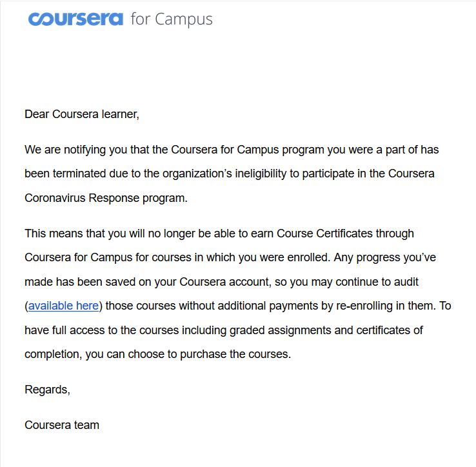The height and width of the screenshot is (467, 476).
Task: Click the line starting "have full access"
Action: (223, 331)
